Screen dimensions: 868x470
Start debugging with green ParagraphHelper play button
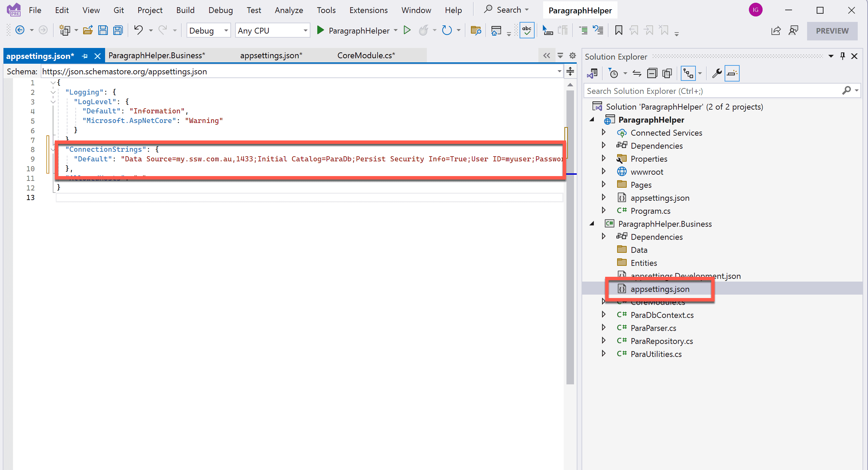click(x=320, y=30)
